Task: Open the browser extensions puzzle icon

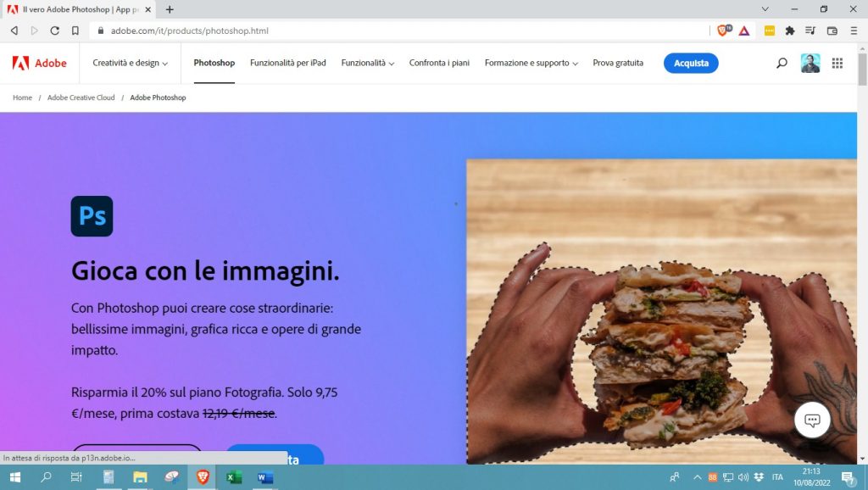Action: 790,31
